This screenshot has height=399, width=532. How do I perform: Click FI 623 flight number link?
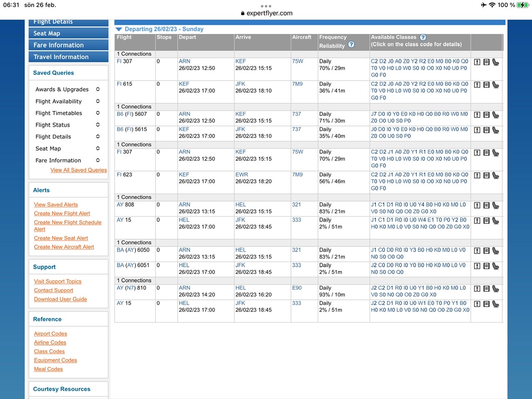point(124,175)
